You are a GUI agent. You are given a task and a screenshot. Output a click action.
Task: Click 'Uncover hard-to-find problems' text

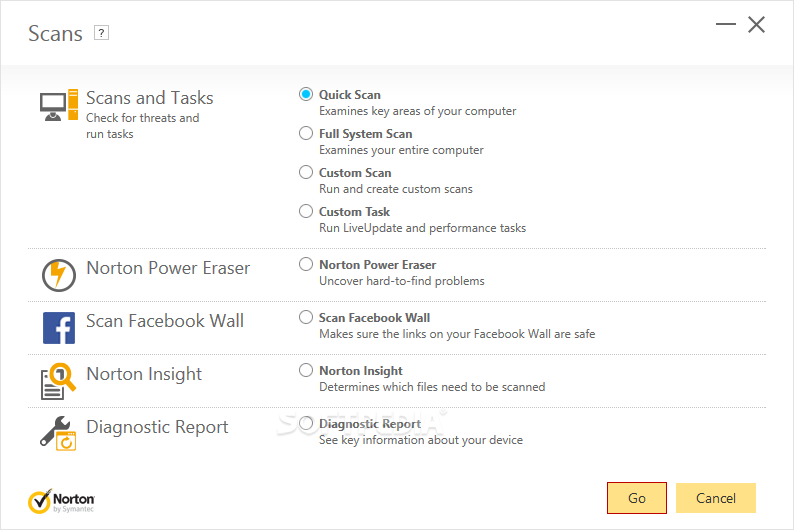pos(402,281)
